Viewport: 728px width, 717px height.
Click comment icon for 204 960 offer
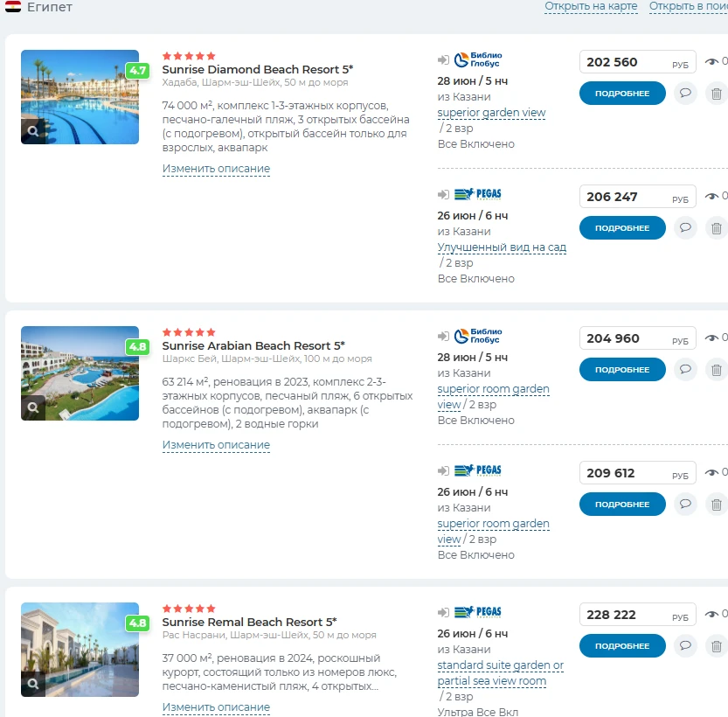[x=685, y=369]
